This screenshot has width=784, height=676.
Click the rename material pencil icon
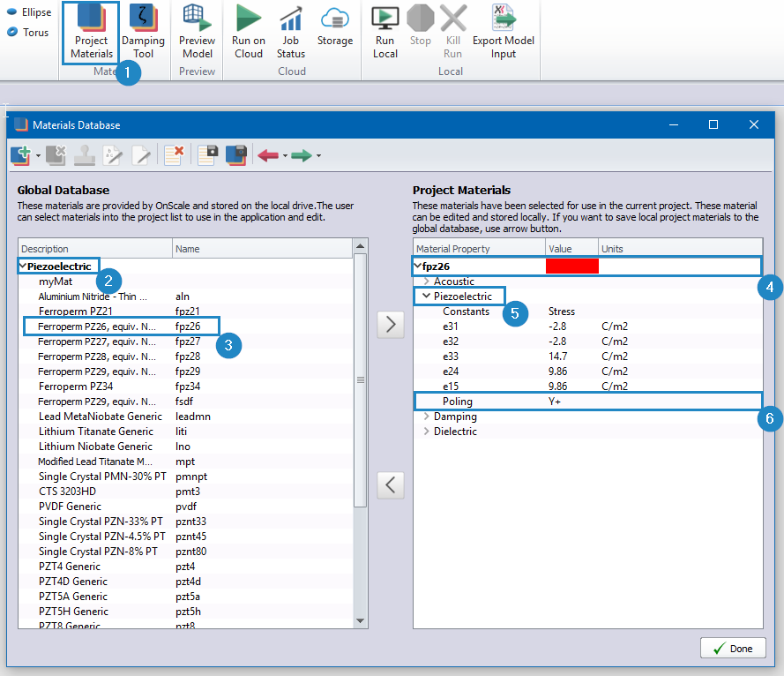(x=113, y=155)
